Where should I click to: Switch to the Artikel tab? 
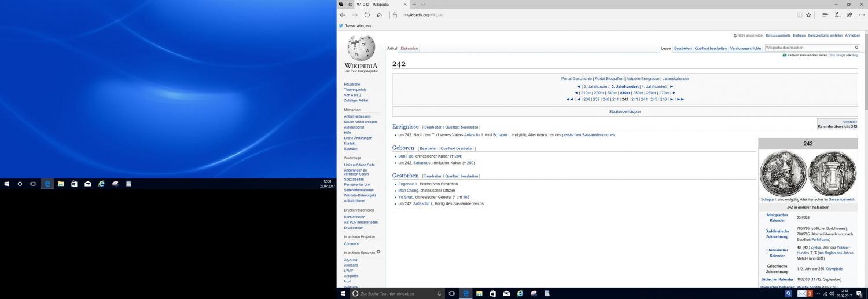(x=392, y=48)
